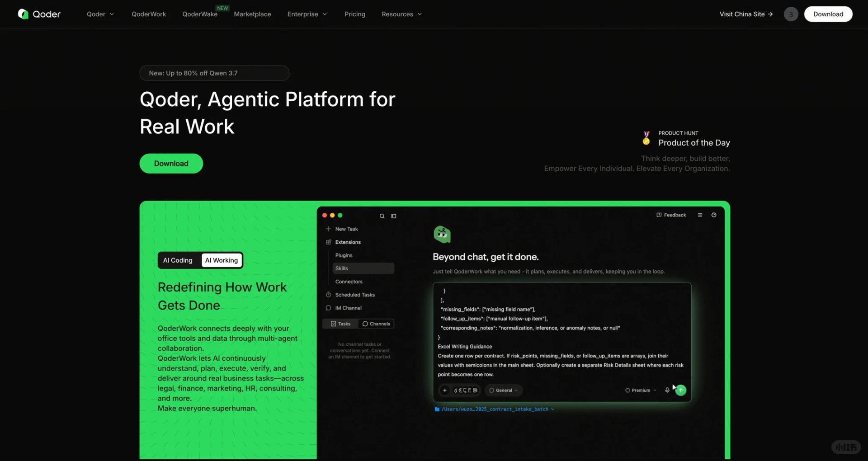Click the user avatar circle in the header
This screenshot has height=461, width=868.
pos(791,14)
